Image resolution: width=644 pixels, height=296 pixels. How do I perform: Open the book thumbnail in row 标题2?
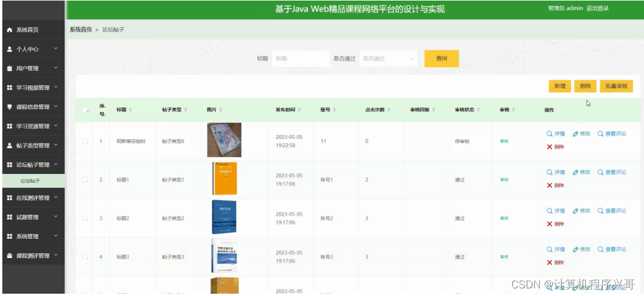click(x=224, y=217)
